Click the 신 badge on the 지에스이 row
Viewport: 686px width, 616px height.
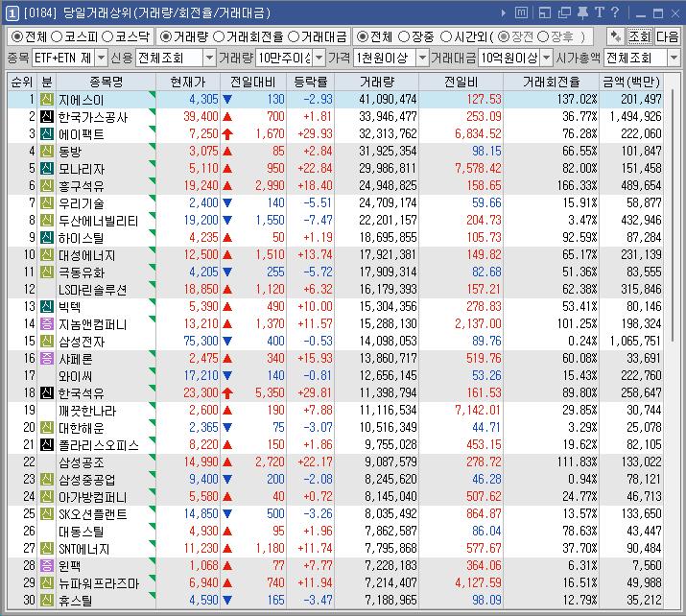[47, 100]
